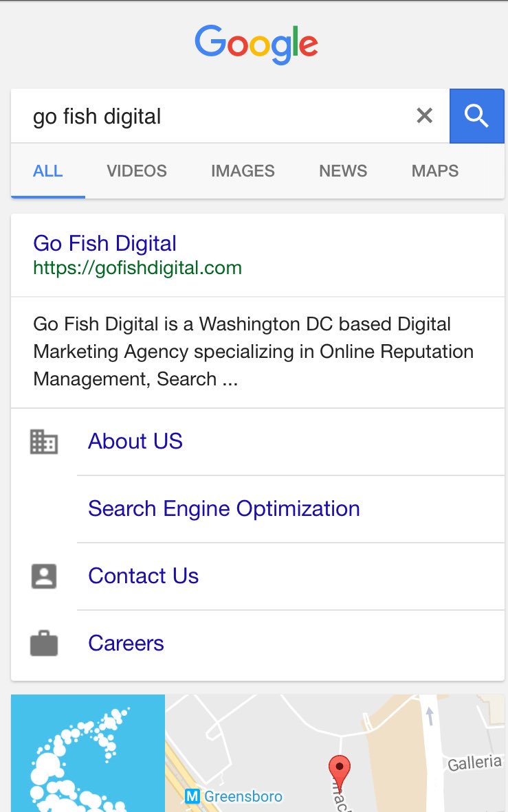This screenshot has height=812, width=508.
Task: Open the Contact Us sitelink
Action: (x=143, y=576)
